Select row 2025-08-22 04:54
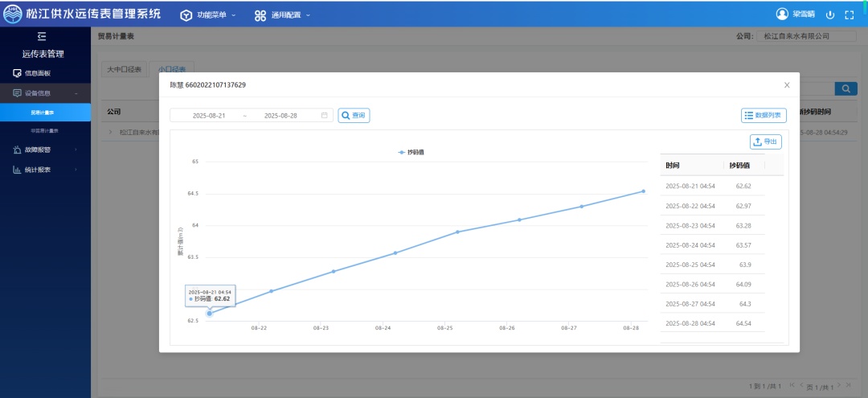The width and height of the screenshot is (868, 398). click(712, 206)
